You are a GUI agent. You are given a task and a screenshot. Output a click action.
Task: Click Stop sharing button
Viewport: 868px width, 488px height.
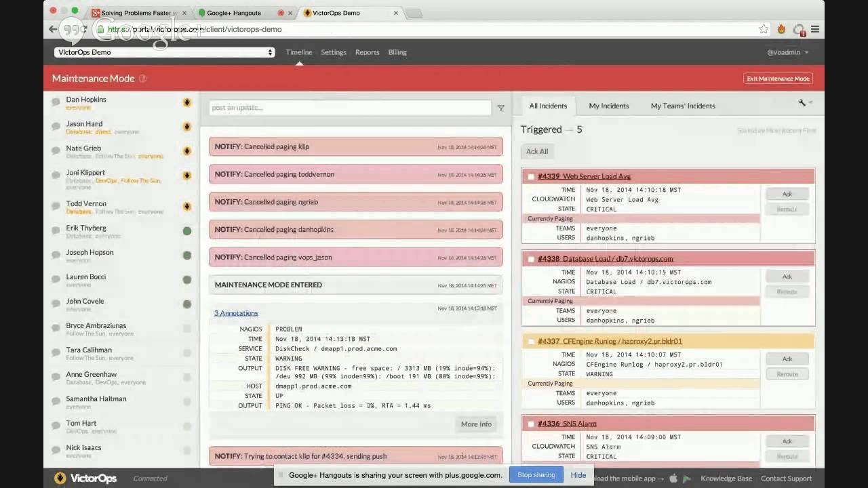[x=536, y=475]
